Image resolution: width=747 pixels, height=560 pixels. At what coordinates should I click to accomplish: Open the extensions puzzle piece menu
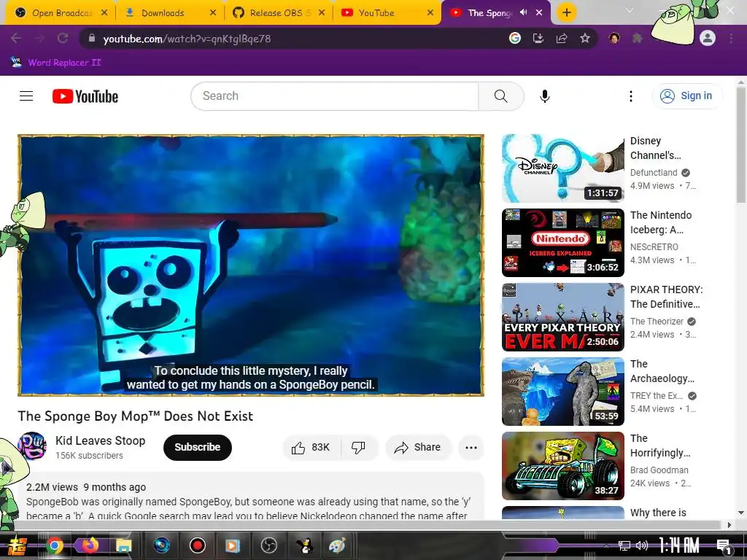[x=638, y=38]
